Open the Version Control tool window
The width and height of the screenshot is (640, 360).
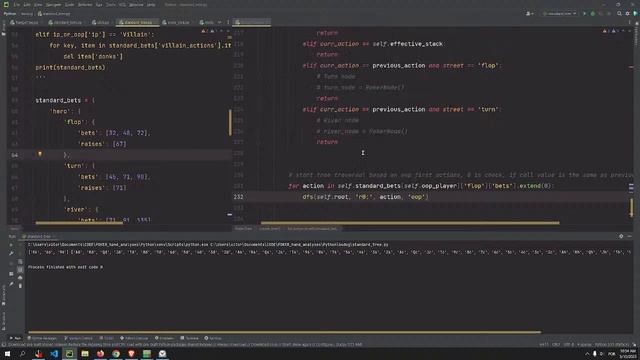[x=78, y=338]
